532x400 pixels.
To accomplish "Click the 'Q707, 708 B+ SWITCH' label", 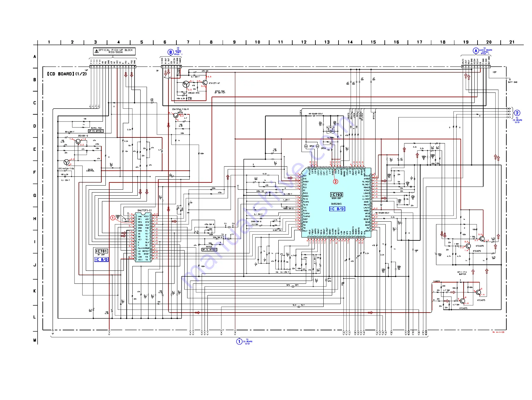I will (x=220, y=92).
